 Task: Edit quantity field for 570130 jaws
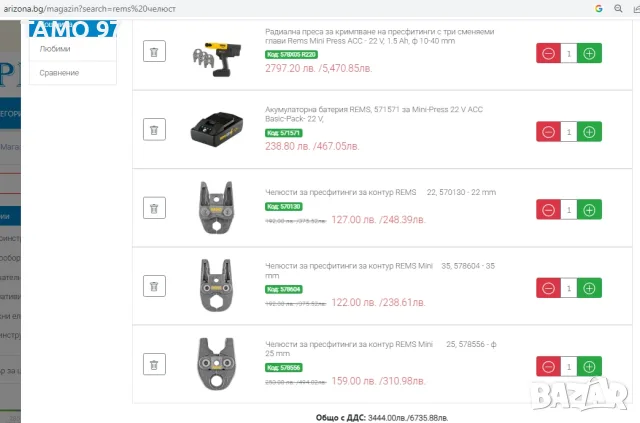click(x=569, y=210)
